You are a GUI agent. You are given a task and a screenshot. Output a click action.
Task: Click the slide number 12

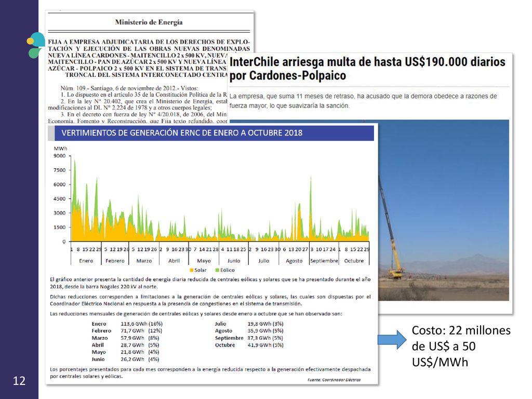point(19,381)
